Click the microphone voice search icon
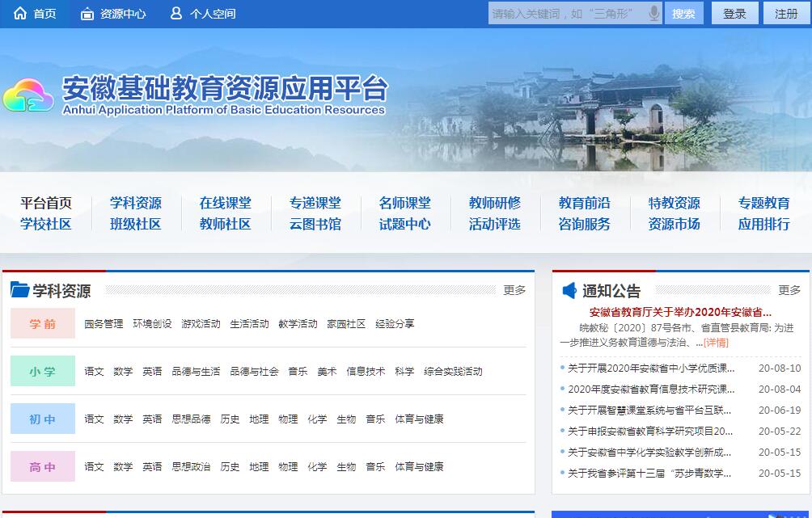This screenshot has height=518, width=812. [x=654, y=14]
